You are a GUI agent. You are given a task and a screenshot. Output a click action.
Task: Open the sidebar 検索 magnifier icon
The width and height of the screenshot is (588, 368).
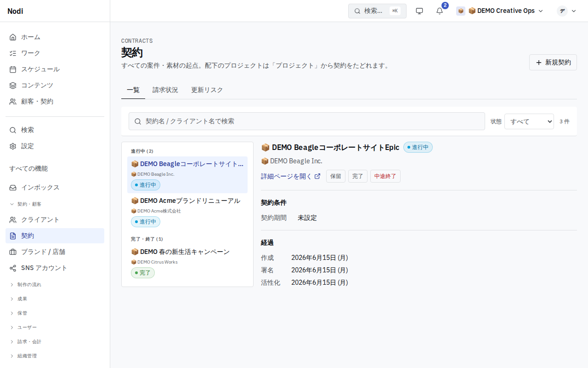click(13, 130)
